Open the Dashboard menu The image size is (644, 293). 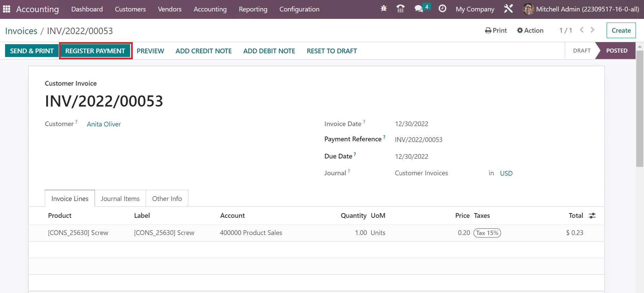pos(87,9)
